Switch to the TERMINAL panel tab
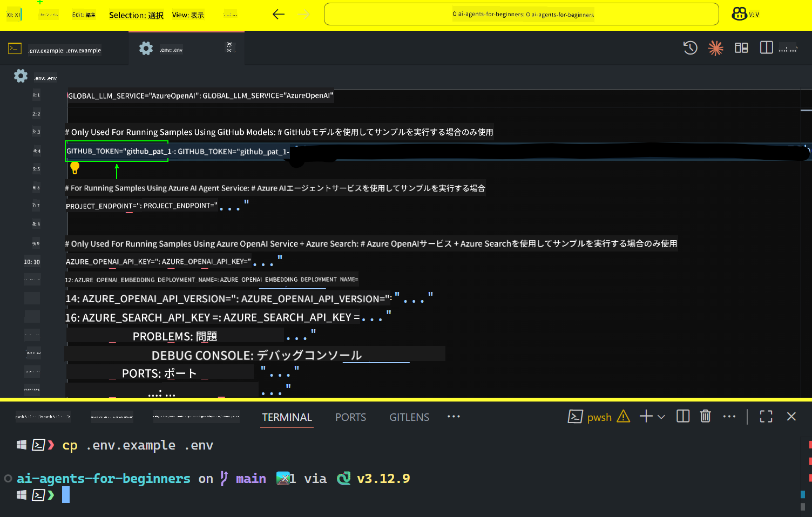 pos(287,417)
